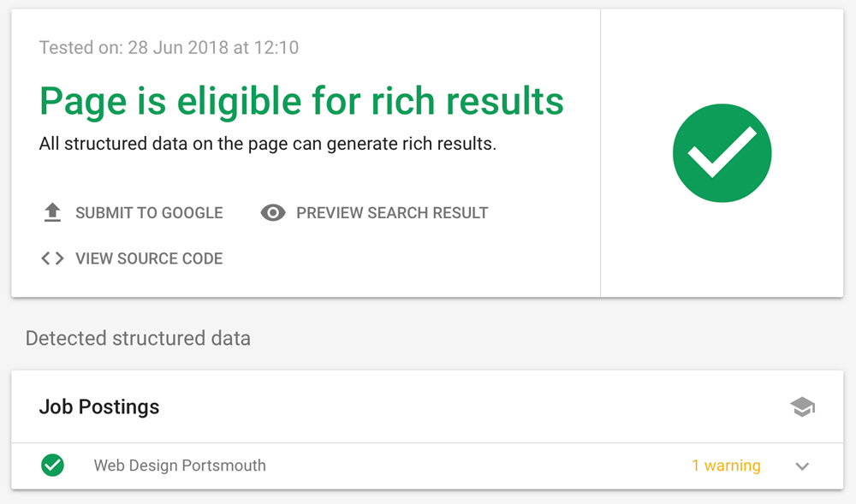Click the Job Postings card header row

click(x=427, y=407)
